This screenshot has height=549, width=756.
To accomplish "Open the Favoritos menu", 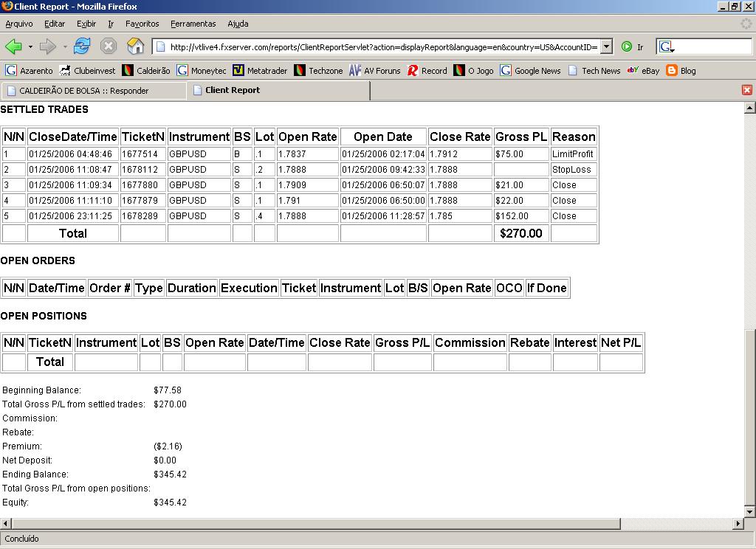I will (x=142, y=24).
